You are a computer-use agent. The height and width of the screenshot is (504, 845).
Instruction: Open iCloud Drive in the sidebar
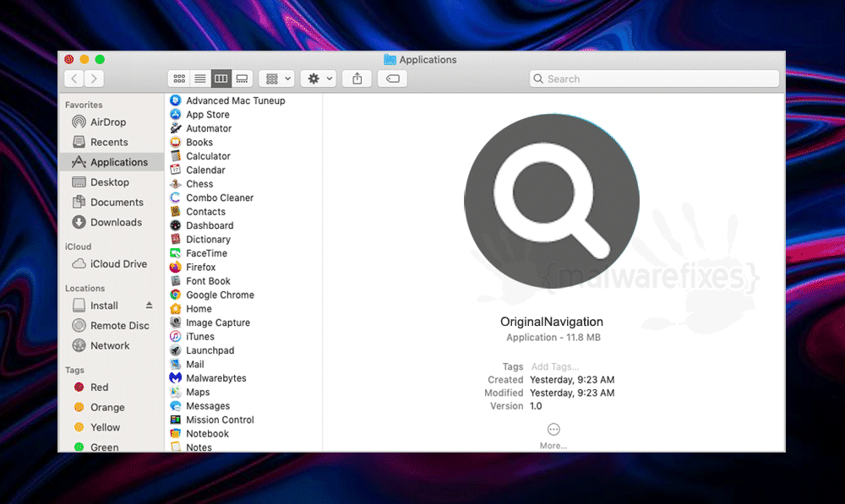[111, 264]
